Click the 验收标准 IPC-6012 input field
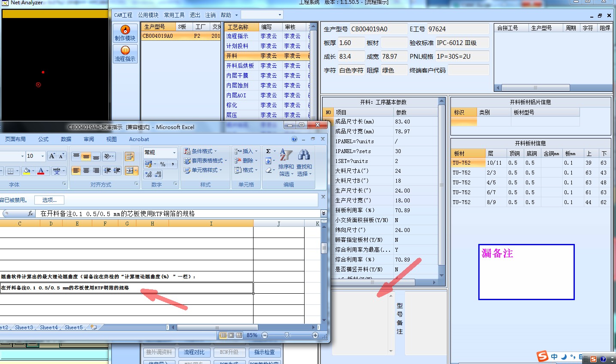This screenshot has width=616, height=364. (x=462, y=43)
